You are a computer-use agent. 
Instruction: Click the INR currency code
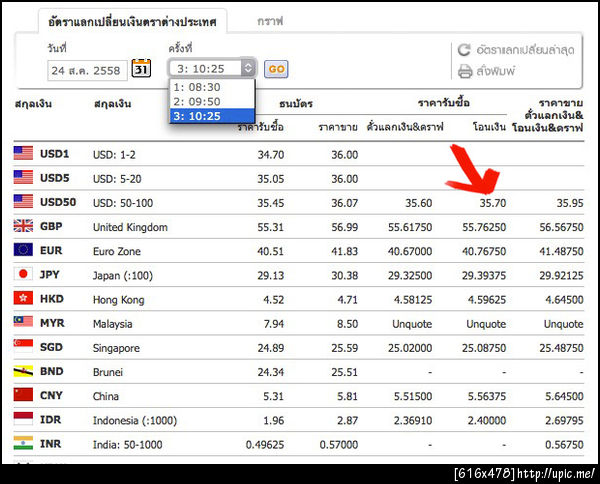pos(50,443)
